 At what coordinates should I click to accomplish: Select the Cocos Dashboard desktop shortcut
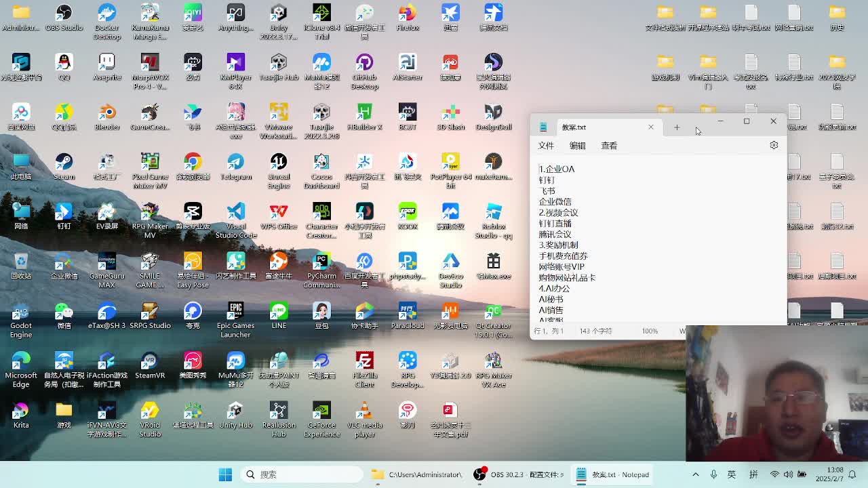[321, 171]
